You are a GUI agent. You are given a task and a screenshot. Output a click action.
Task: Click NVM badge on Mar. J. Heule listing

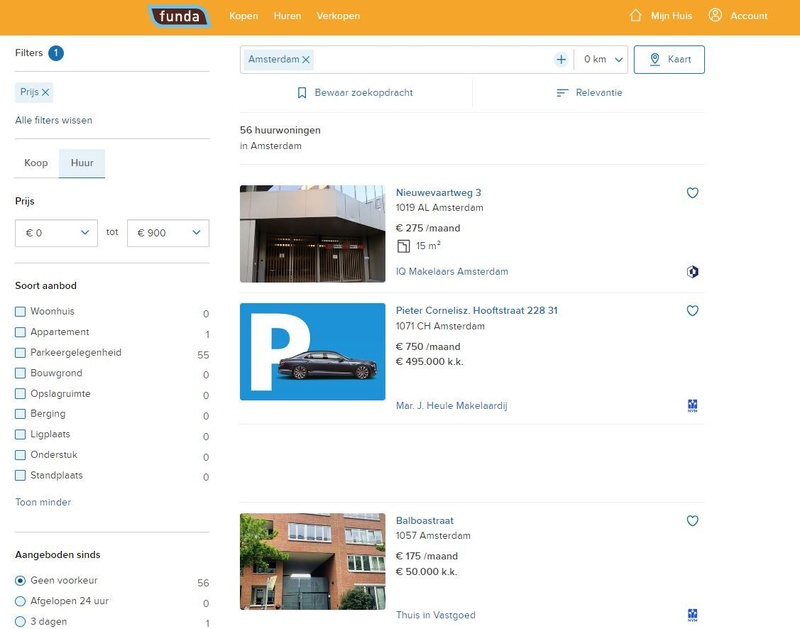[692, 406]
